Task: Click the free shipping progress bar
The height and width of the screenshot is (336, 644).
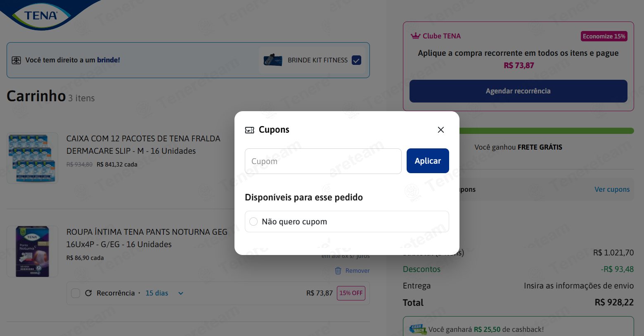Action: pos(547,131)
